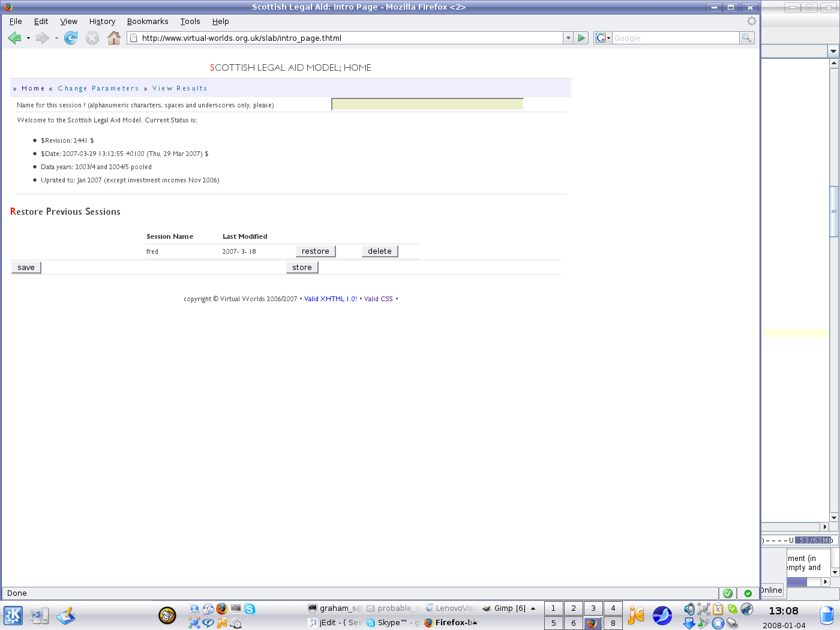Screen dimensions: 840x630
Task: Open the Back button history dropdown
Action: pos(28,38)
